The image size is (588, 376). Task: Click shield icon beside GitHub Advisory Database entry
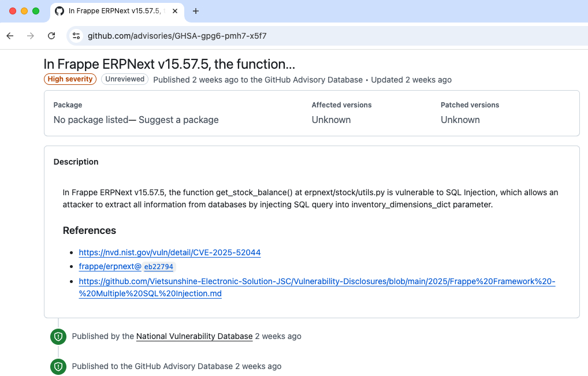58,367
